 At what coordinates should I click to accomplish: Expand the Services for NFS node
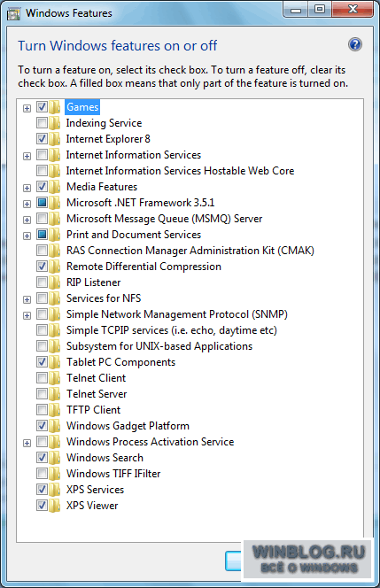[x=27, y=299]
